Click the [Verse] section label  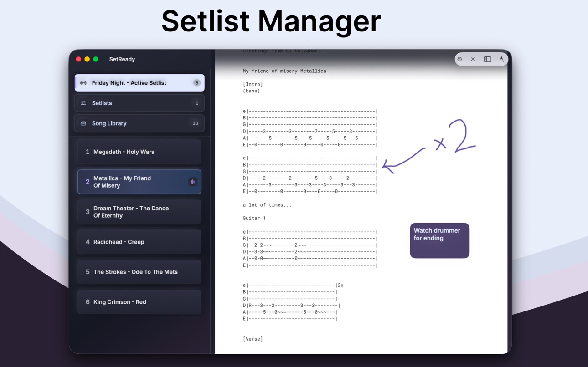tap(253, 339)
